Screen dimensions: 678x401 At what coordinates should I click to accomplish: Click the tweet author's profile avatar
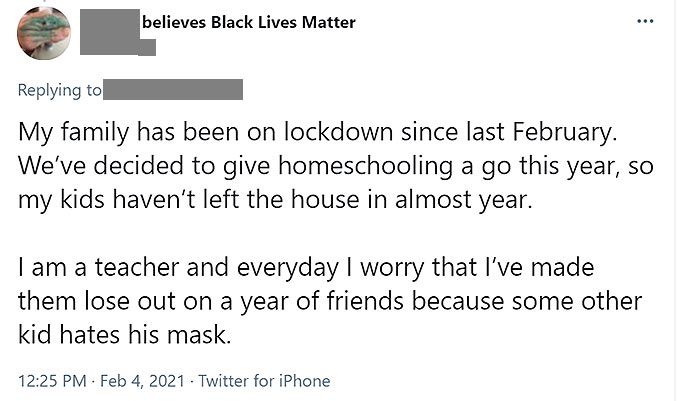point(44,32)
